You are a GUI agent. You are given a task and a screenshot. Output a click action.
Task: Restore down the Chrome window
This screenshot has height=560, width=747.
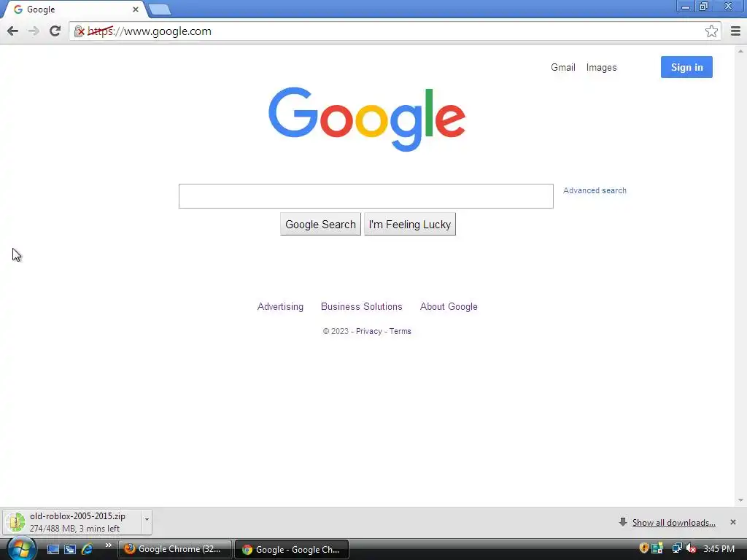point(704,7)
